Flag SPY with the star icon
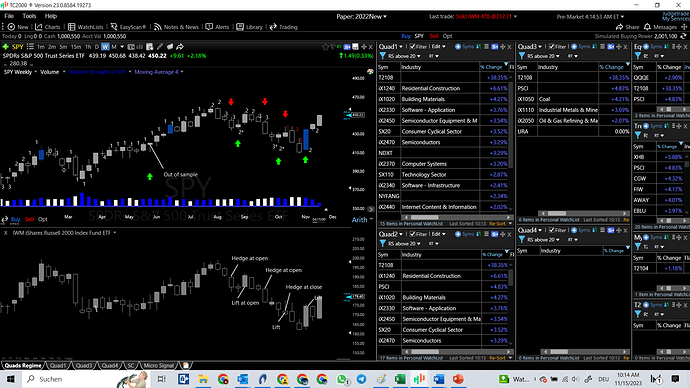The image size is (690, 388). (x=326, y=47)
